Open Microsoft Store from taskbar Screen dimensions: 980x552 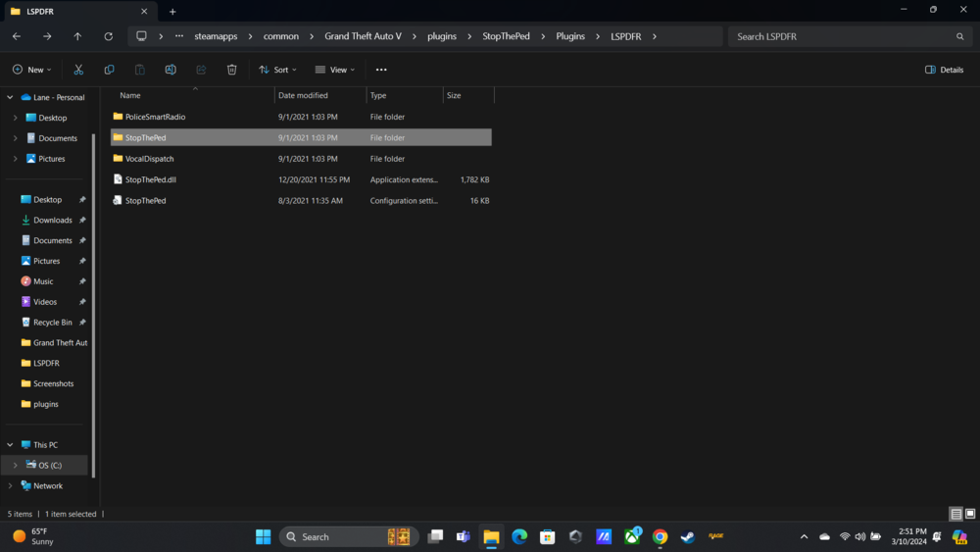point(548,536)
